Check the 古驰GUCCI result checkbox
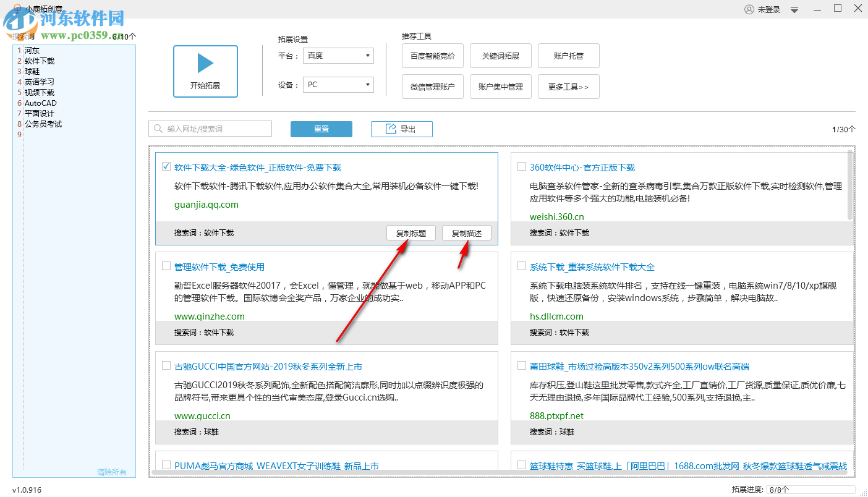868x497 pixels. (x=166, y=365)
